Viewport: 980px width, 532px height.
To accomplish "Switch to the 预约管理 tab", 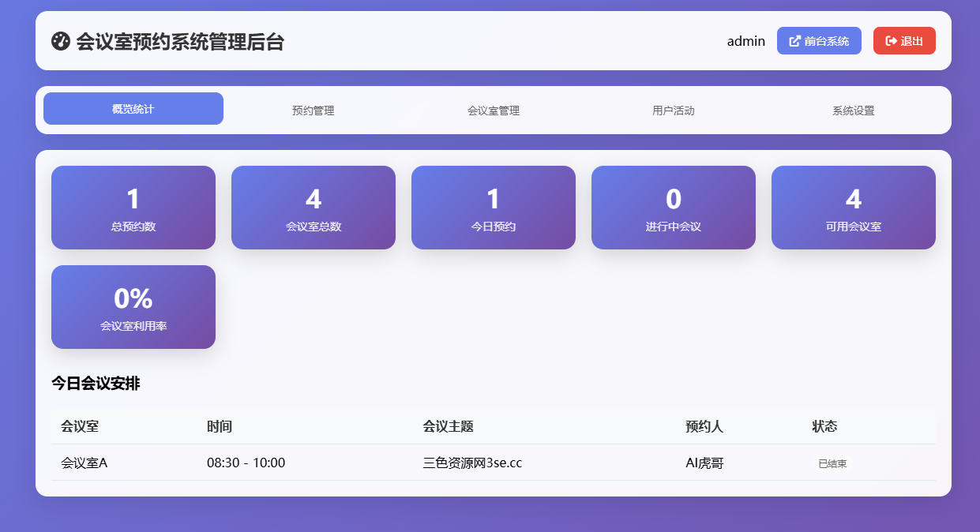I will (x=314, y=111).
